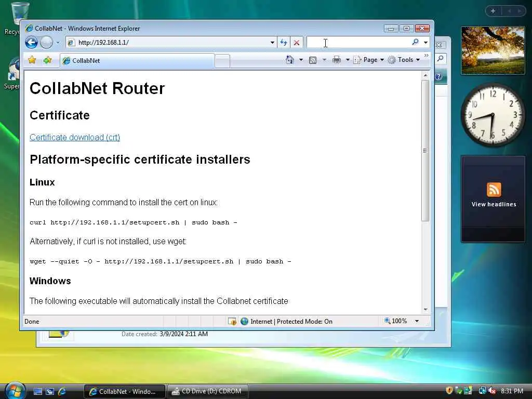The height and width of the screenshot is (399, 532).
Task: Click the Date created value in the CD Drive window
Action: 183,334
